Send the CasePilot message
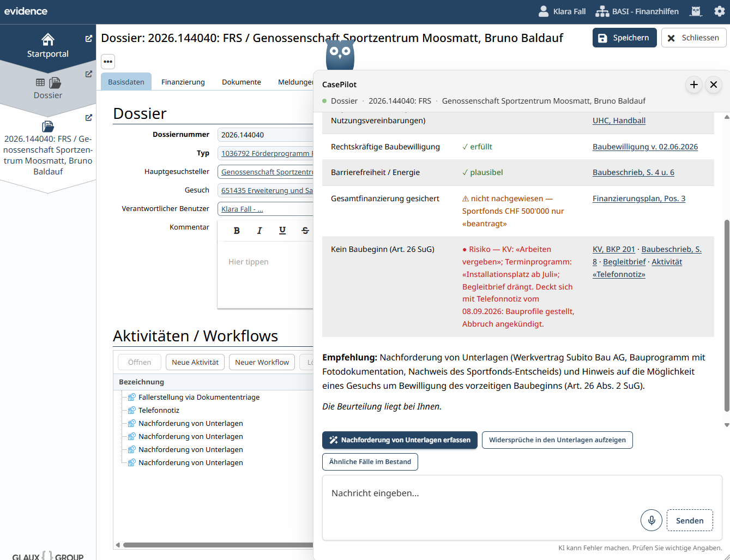Screen dimensions: 730x560 point(690,520)
